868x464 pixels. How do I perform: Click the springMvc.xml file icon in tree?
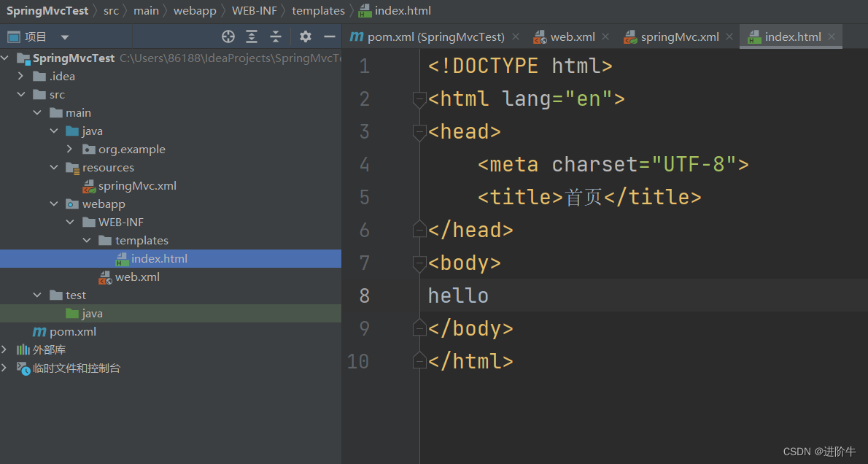click(x=89, y=186)
